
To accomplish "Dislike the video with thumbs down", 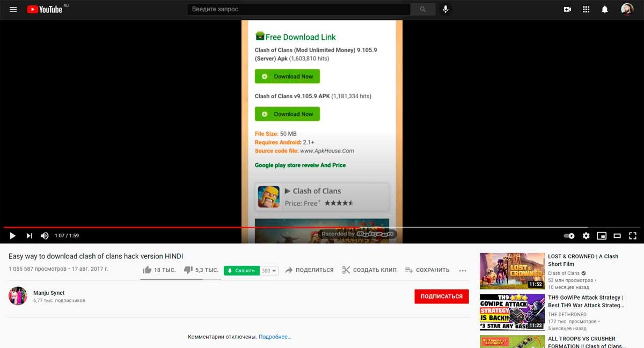I will (x=201, y=270).
